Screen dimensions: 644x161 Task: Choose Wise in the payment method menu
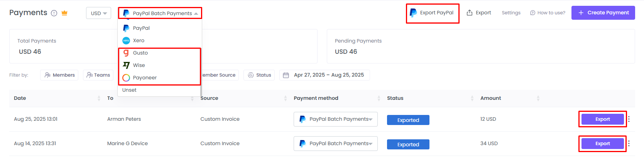tap(139, 65)
